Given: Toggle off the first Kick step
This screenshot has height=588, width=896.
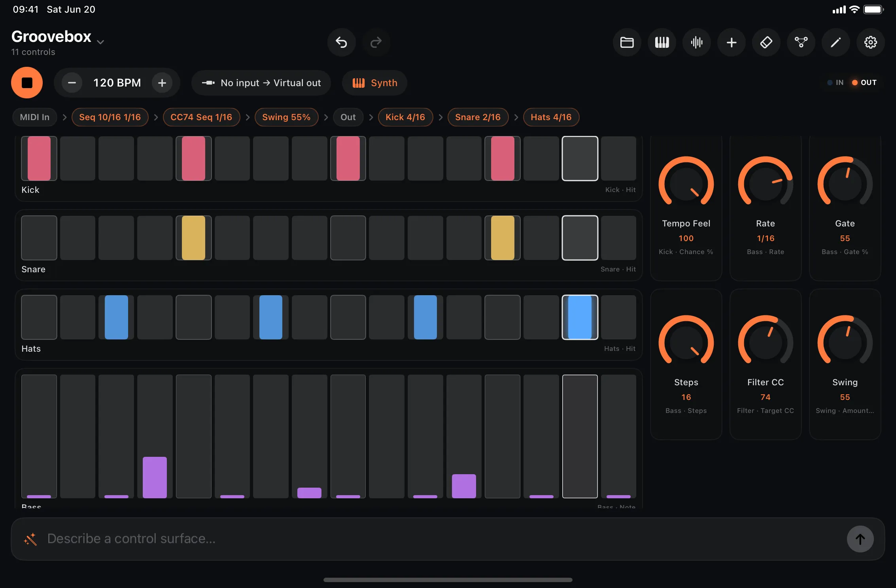Looking at the screenshot, I should pyautogui.click(x=39, y=158).
